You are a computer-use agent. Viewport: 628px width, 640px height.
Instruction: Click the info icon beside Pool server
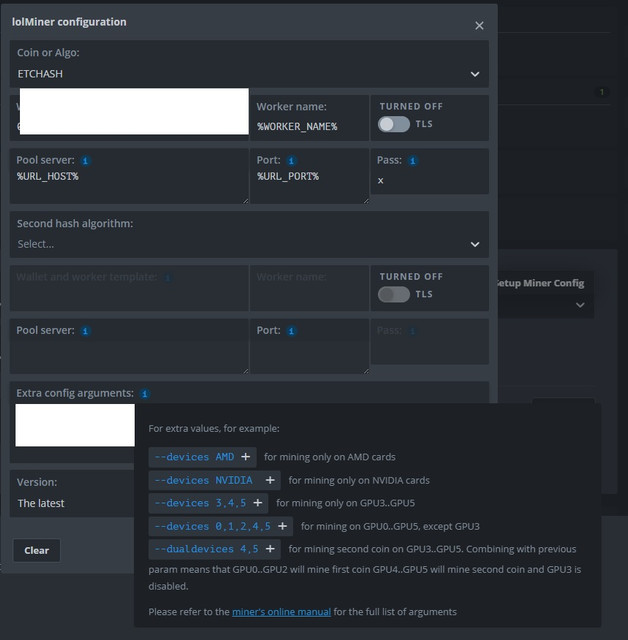click(85, 160)
